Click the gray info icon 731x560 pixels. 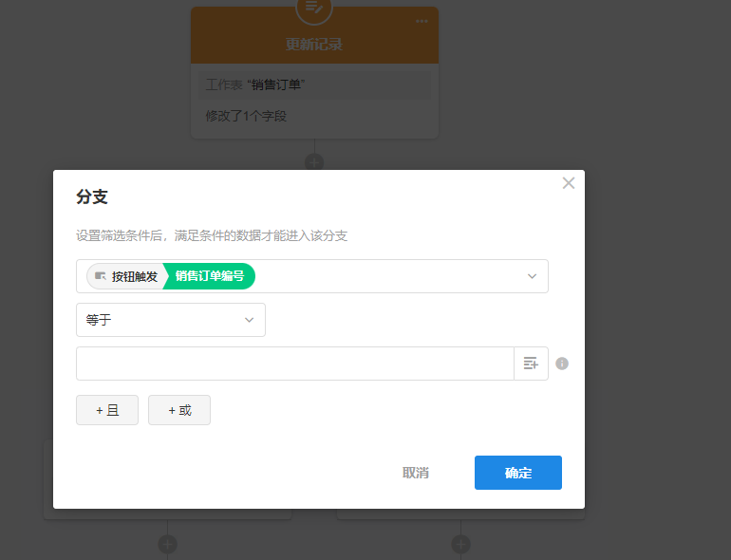562,364
